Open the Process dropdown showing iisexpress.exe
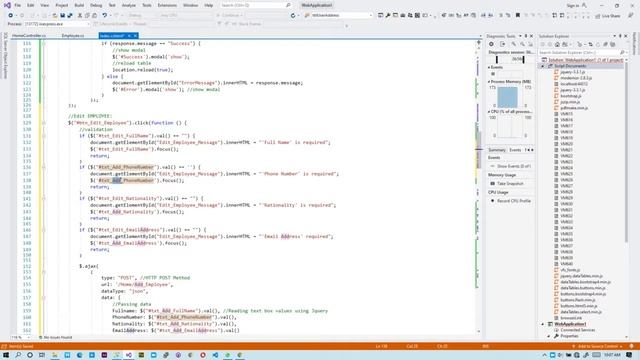 click(56, 24)
